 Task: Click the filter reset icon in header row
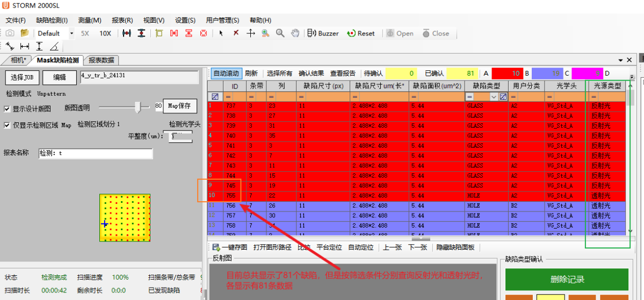click(215, 97)
